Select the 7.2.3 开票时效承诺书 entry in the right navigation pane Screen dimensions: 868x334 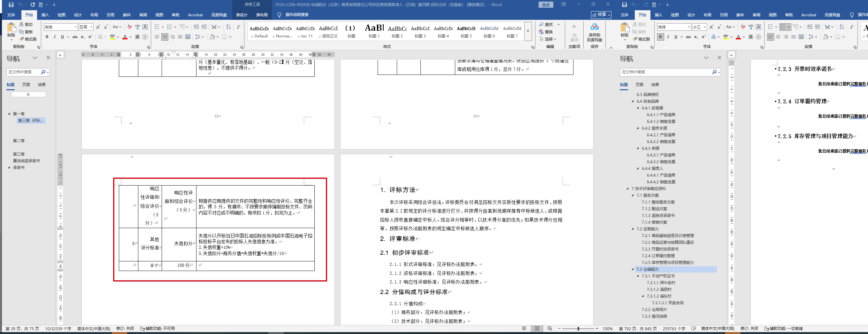[x=660, y=249]
